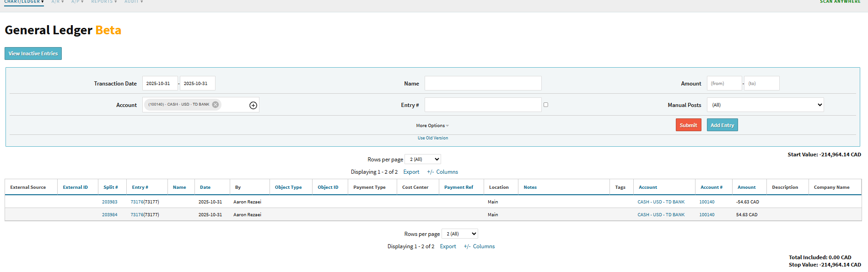Click the Amount from input field
The height and width of the screenshot is (272, 868).
tap(724, 84)
